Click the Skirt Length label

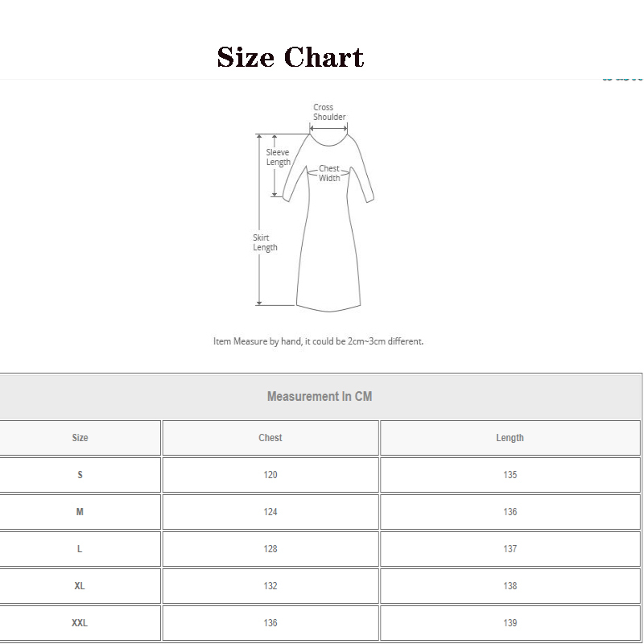pos(263,242)
